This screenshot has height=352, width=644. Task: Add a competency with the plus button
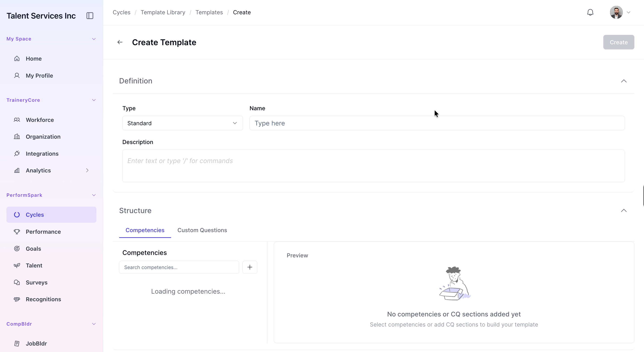click(250, 267)
